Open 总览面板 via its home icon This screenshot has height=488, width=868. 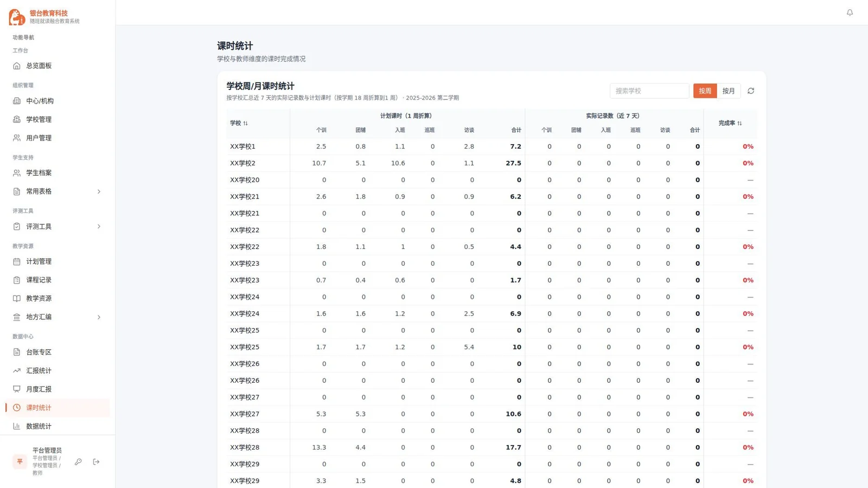pos(17,66)
